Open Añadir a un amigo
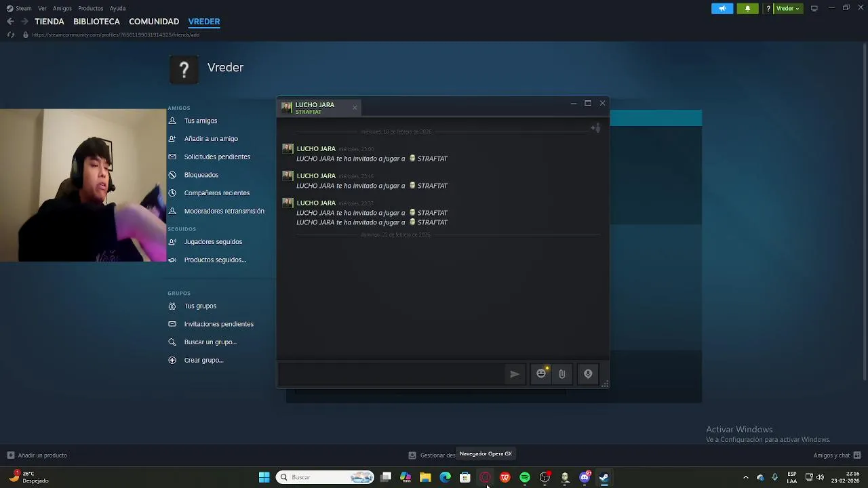Image resolution: width=868 pixels, height=488 pixels. pyautogui.click(x=211, y=139)
